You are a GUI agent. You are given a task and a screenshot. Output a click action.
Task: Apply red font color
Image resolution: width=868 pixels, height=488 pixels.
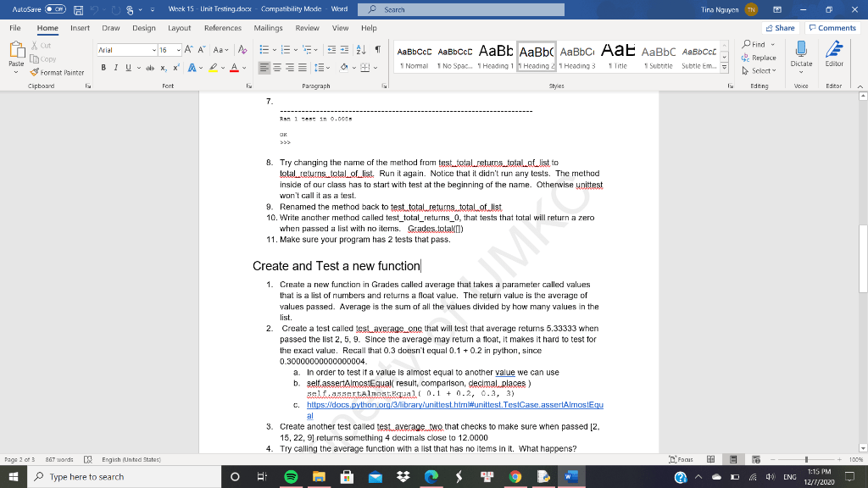pos(234,68)
